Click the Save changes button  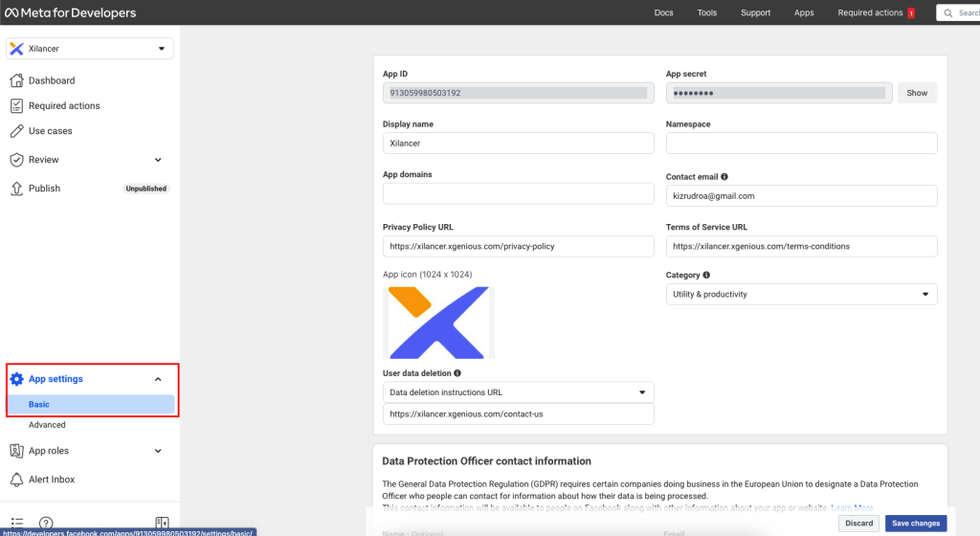click(x=916, y=524)
